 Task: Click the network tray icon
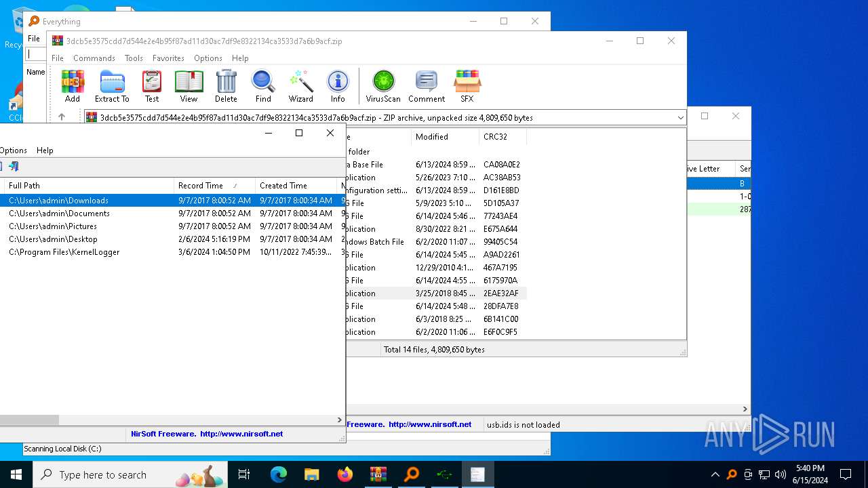point(764,474)
